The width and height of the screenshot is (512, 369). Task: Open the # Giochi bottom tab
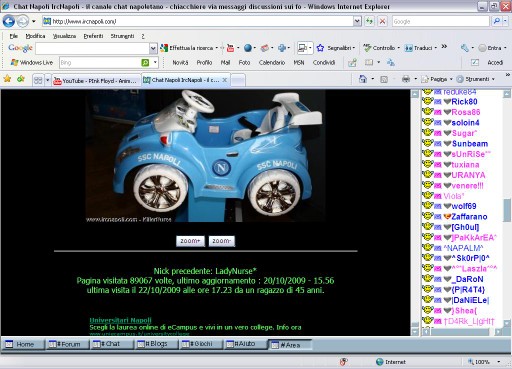200,344
